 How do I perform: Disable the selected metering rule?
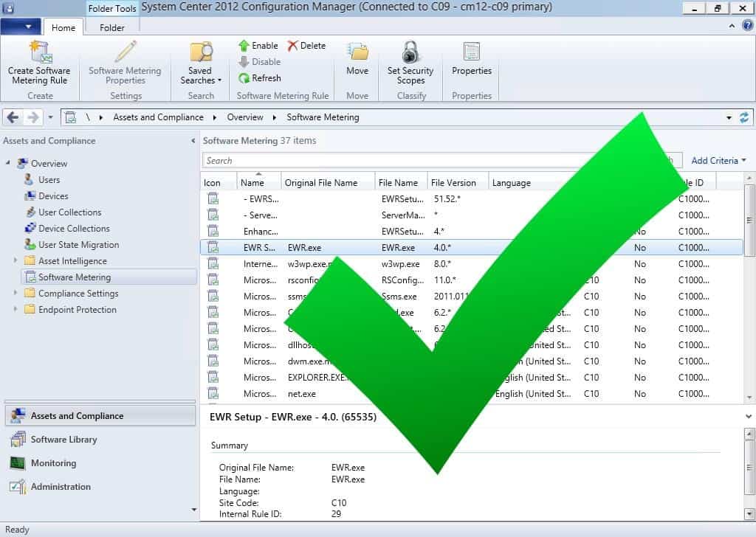coord(259,62)
